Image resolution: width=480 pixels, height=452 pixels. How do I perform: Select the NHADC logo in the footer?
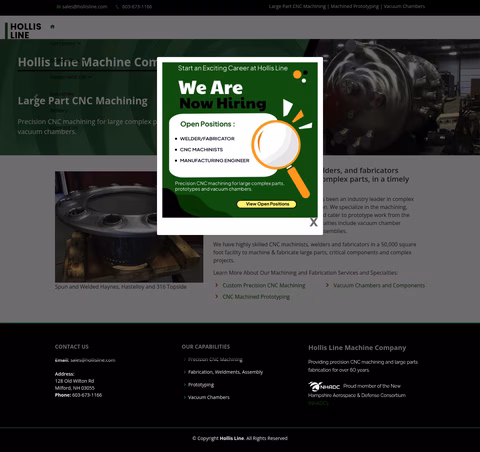(324, 386)
